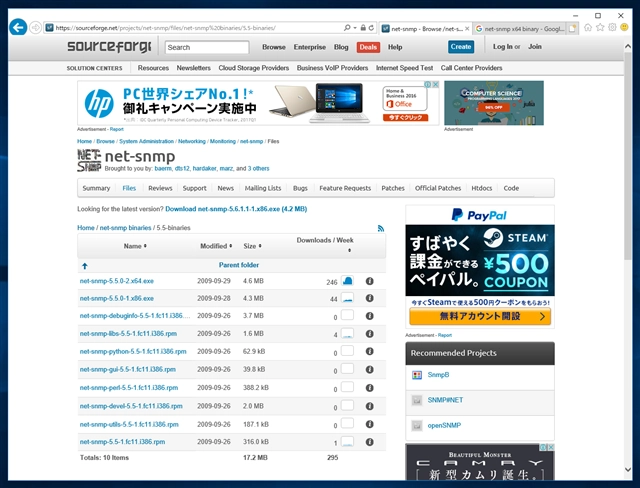
Task: Click the Computer Science advertisement image
Action: coord(493,103)
